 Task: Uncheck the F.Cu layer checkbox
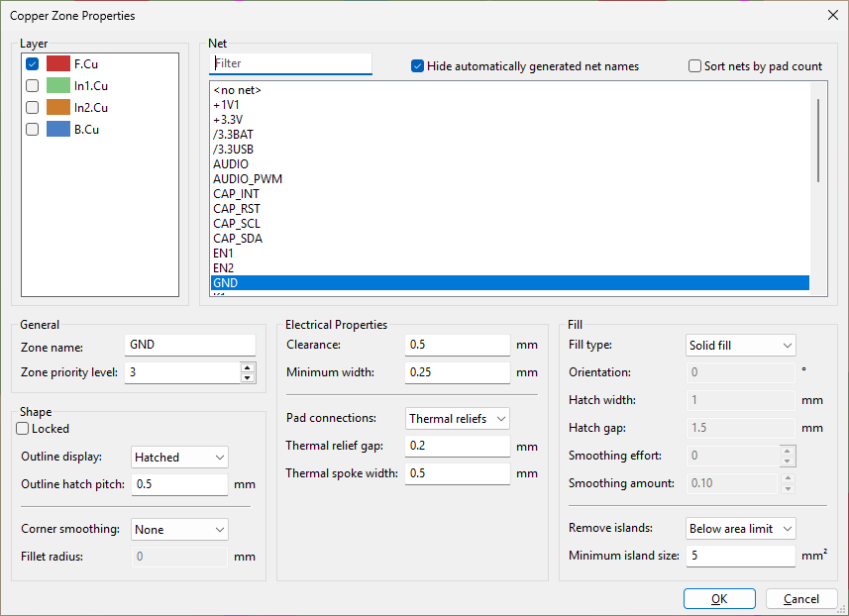pyautogui.click(x=33, y=63)
